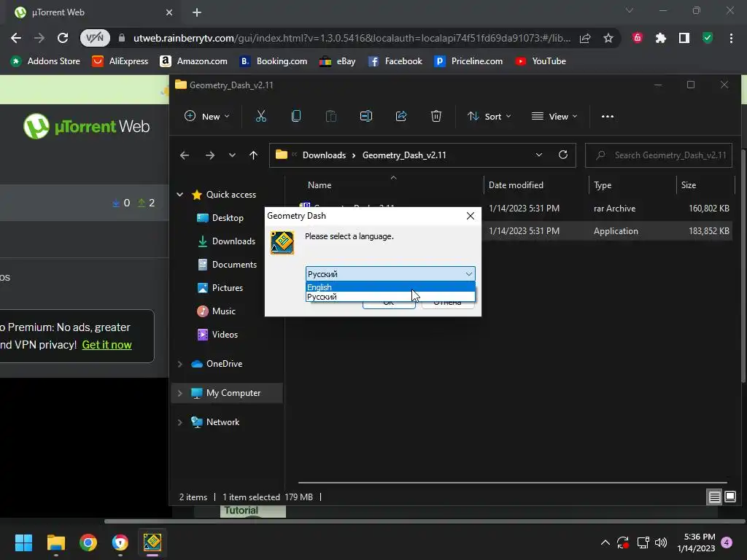Click Geometry Dash taskbar icon
Image resolution: width=747 pixels, height=560 pixels.
click(x=152, y=542)
